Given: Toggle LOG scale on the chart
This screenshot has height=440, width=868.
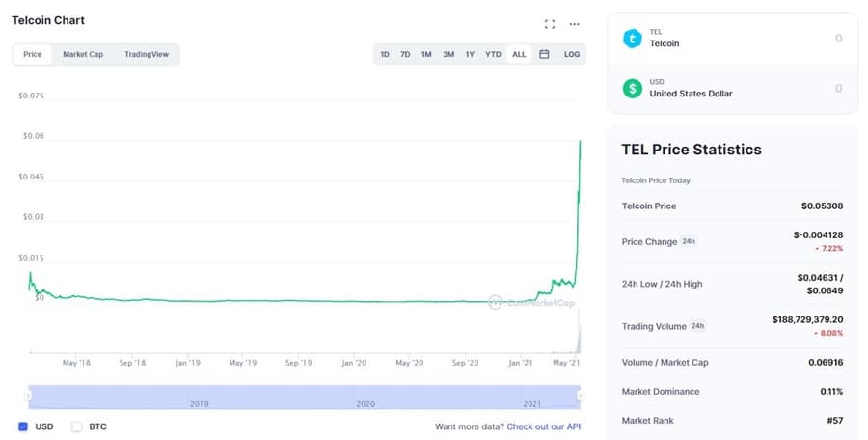Looking at the screenshot, I should pos(572,54).
